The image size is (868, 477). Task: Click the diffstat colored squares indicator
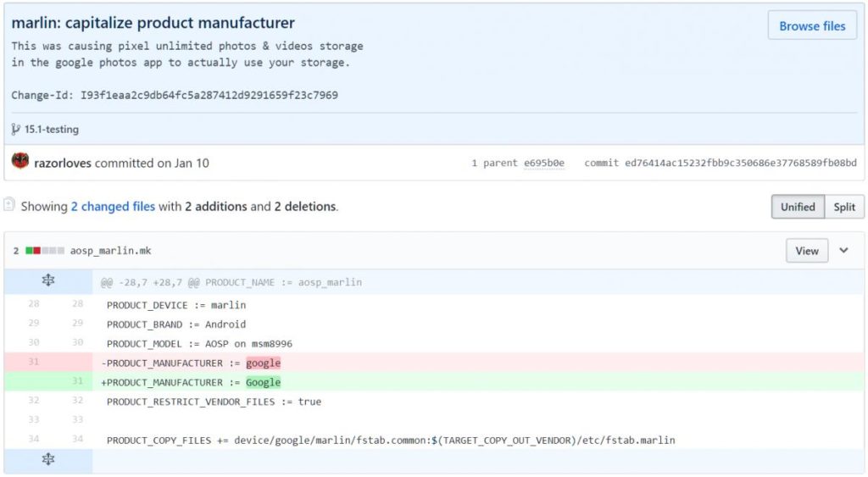click(x=45, y=251)
